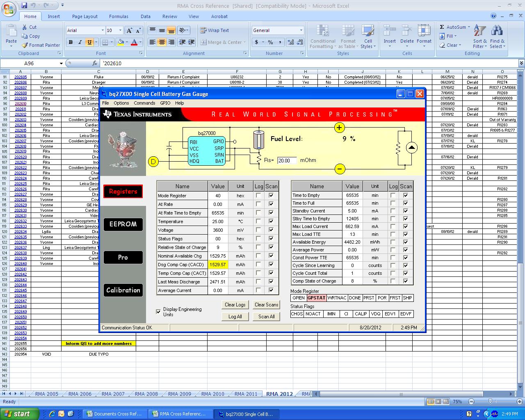Image resolution: width=525 pixels, height=420 pixels.
Task: Click the Excel Help question mark icon
Action: click(494, 16)
